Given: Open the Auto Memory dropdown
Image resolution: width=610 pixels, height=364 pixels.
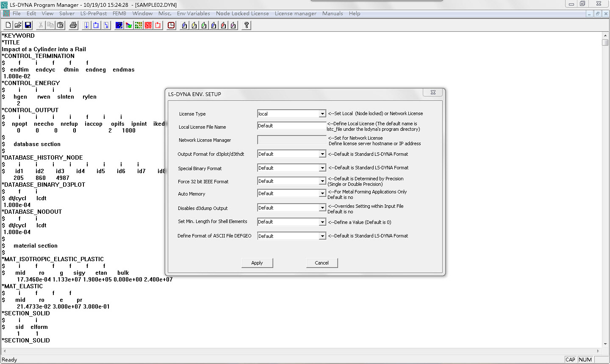Looking at the screenshot, I should point(322,193).
